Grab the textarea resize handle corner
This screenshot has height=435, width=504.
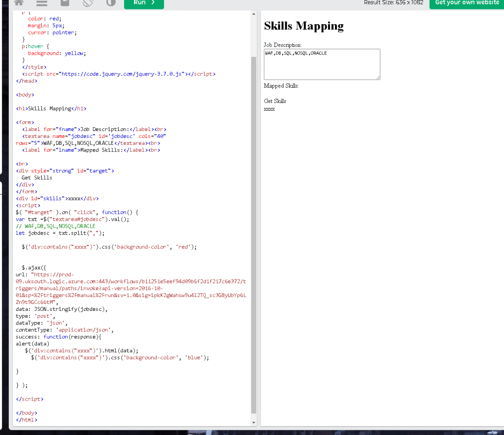pos(378,77)
